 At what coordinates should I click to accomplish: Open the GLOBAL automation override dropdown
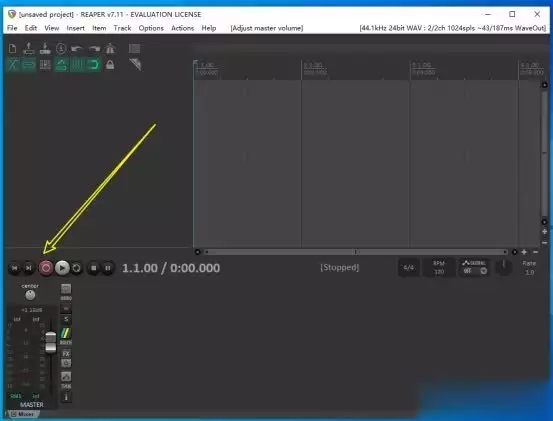click(474, 267)
